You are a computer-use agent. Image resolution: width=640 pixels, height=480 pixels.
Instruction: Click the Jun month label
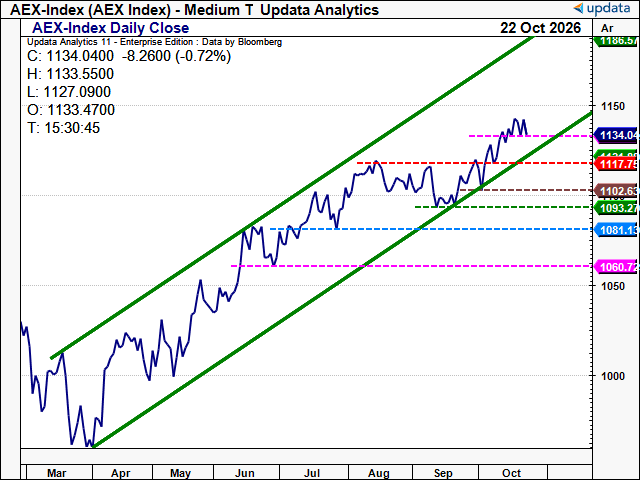244,473
